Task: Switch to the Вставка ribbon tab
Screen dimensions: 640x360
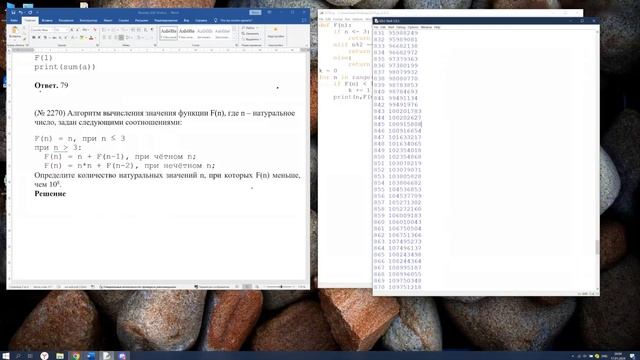Action: 47,20
